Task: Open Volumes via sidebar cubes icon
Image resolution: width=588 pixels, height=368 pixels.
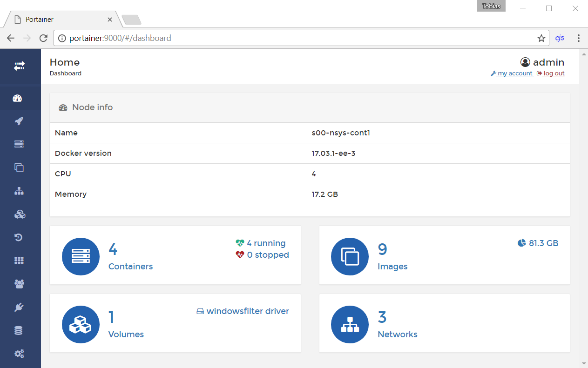Action: pyautogui.click(x=19, y=214)
